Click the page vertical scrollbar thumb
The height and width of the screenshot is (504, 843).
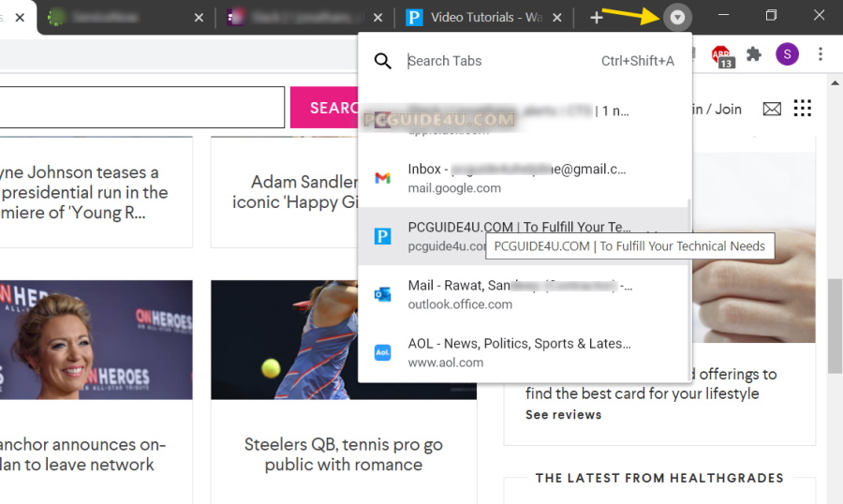pos(835,323)
